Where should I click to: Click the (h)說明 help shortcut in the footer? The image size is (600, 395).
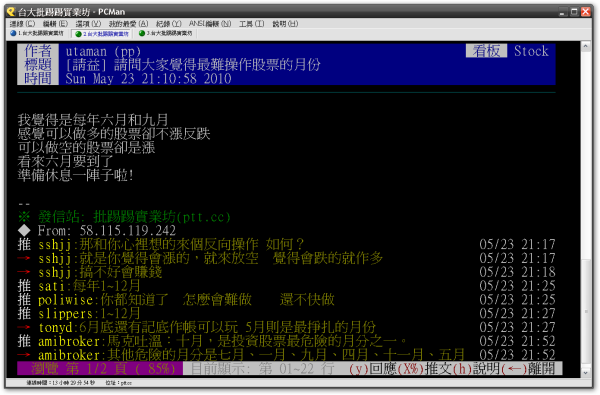click(476, 369)
